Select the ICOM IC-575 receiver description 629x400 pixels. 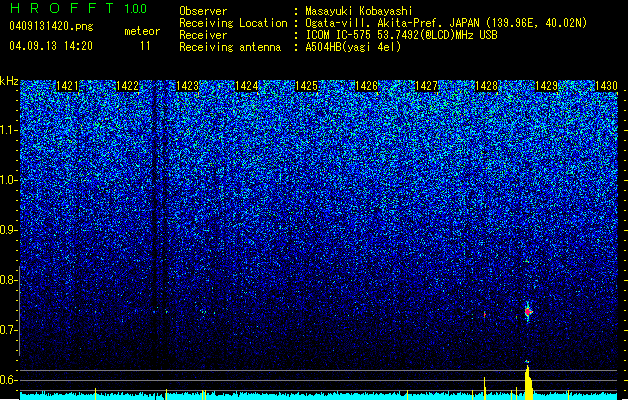(x=401, y=35)
